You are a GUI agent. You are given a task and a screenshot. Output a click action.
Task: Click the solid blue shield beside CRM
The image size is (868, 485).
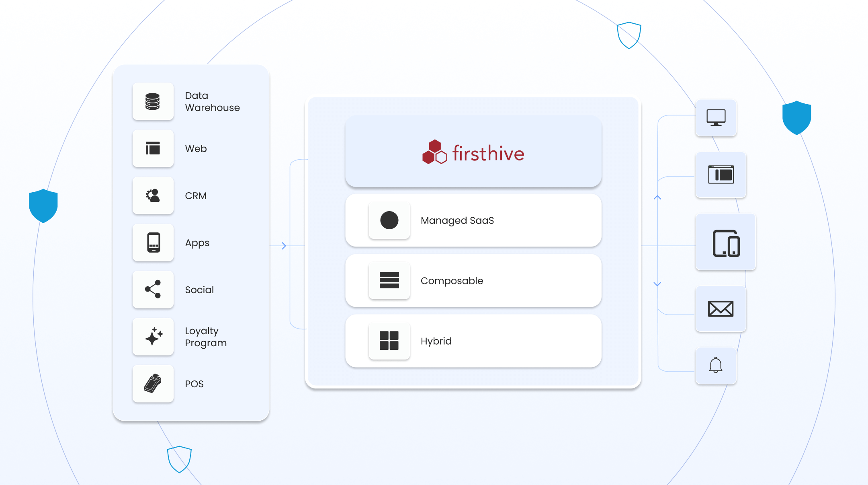(x=43, y=206)
